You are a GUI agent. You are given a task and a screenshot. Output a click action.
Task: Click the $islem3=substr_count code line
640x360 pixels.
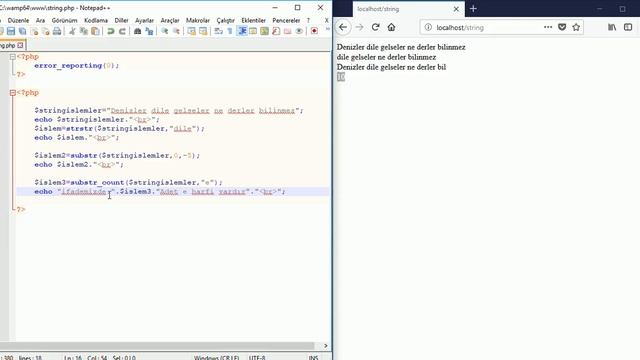[x=129, y=182]
